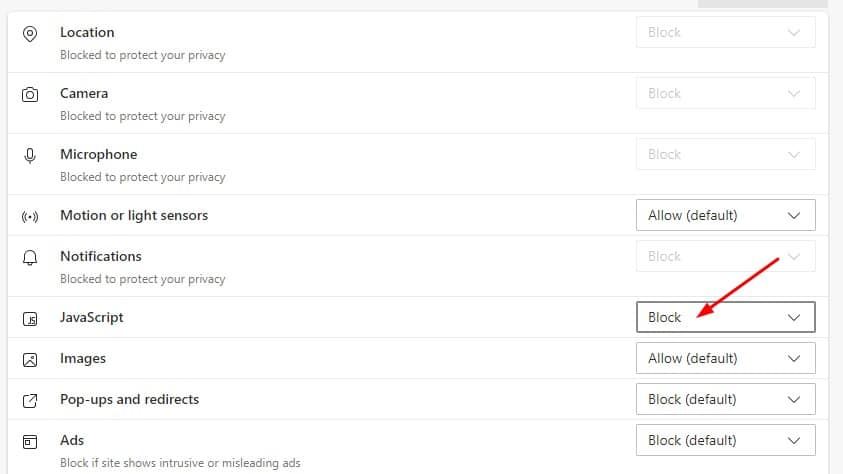
Task: Click the Pop-ups and redirects icon
Action: pyautogui.click(x=30, y=401)
